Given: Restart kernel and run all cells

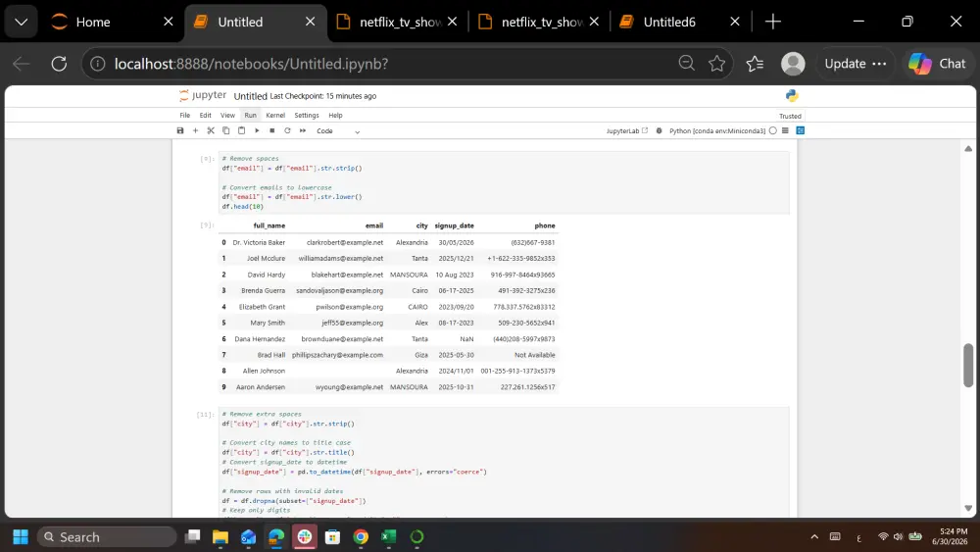Looking at the screenshot, I should coord(303,130).
